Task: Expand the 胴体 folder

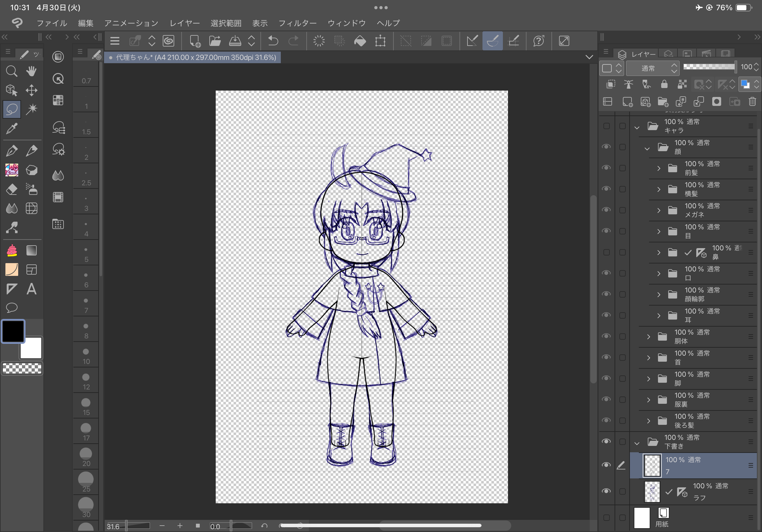Action: [648, 336]
